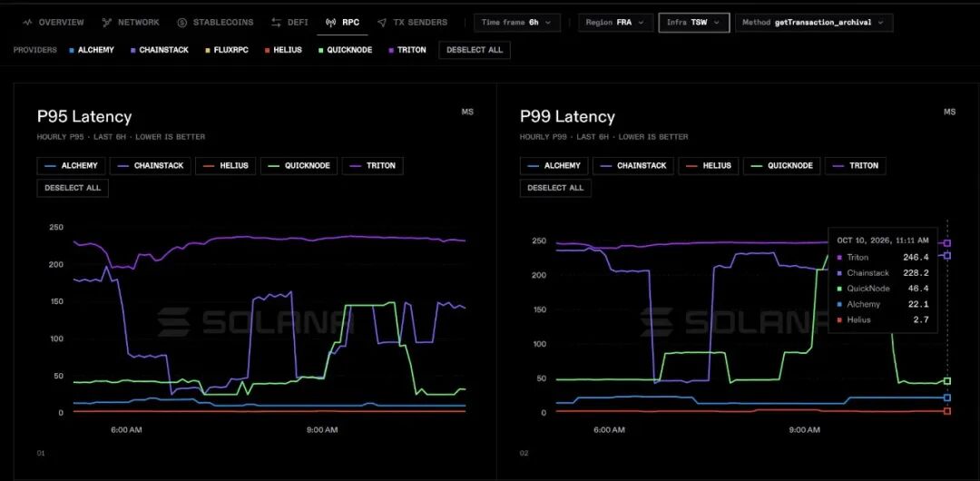The height and width of the screenshot is (481, 980).
Task: Toggle Helius in the top providers row
Action: pos(283,50)
